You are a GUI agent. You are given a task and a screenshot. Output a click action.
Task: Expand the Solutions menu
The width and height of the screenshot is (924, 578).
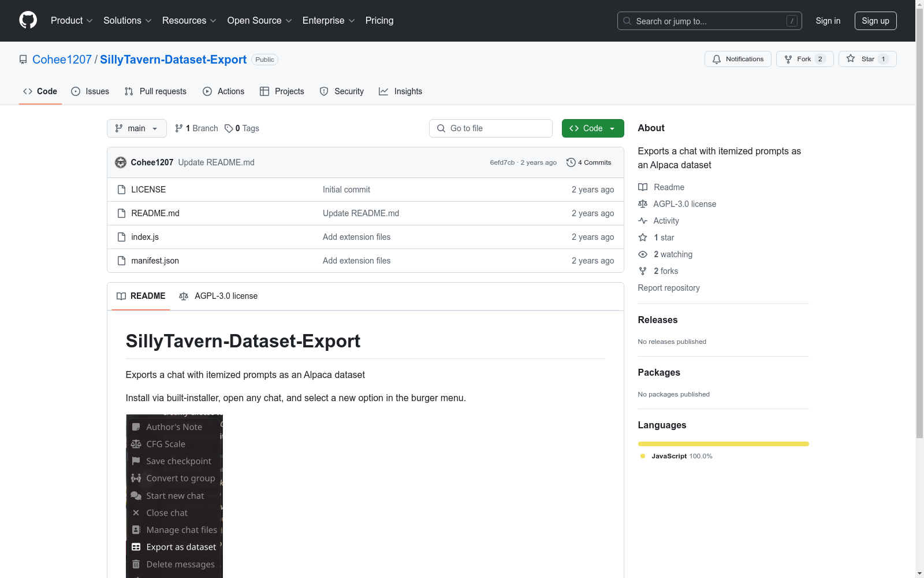click(x=128, y=20)
